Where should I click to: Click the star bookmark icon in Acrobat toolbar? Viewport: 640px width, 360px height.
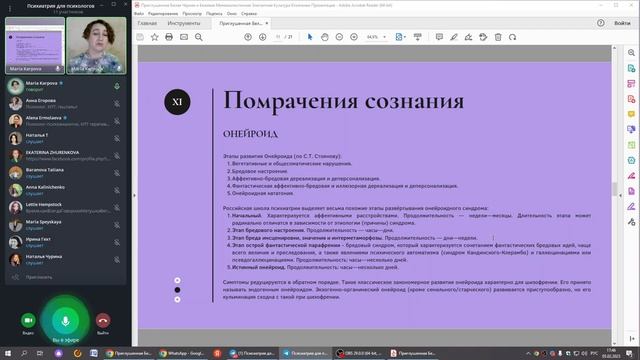pos(154,37)
